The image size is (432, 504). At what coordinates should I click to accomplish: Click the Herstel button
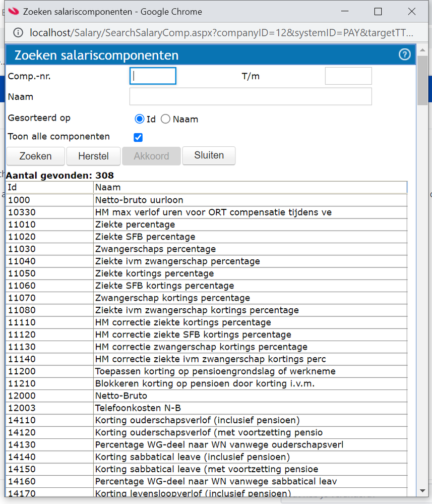coord(93,156)
